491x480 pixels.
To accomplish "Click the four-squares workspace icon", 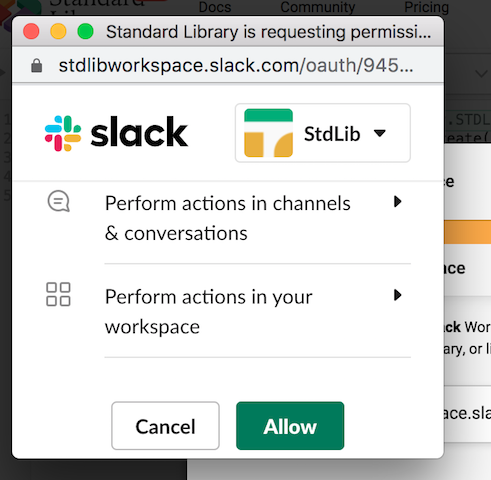I will pyautogui.click(x=58, y=294).
